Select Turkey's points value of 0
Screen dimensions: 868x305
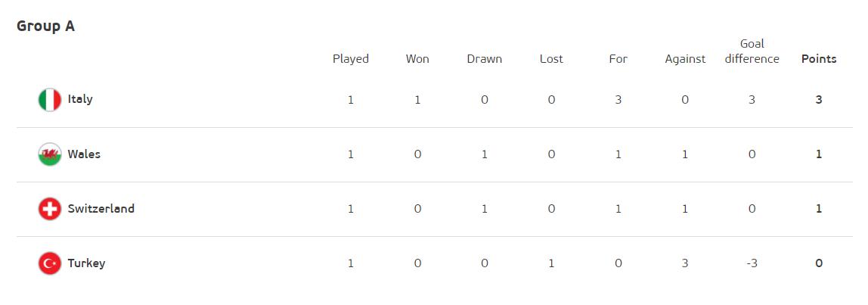point(819,263)
